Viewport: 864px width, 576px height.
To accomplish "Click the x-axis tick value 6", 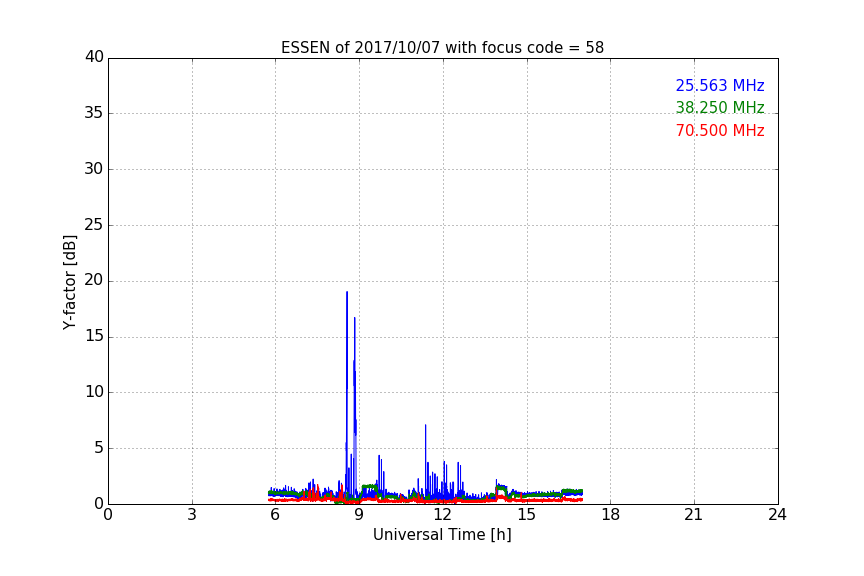I will 275,515.
